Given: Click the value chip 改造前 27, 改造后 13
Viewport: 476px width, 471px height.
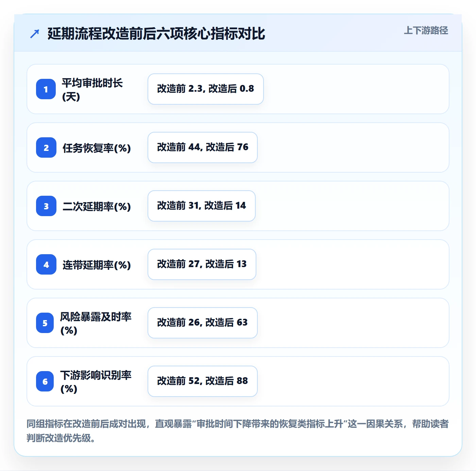Looking at the screenshot, I should [x=202, y=264].
